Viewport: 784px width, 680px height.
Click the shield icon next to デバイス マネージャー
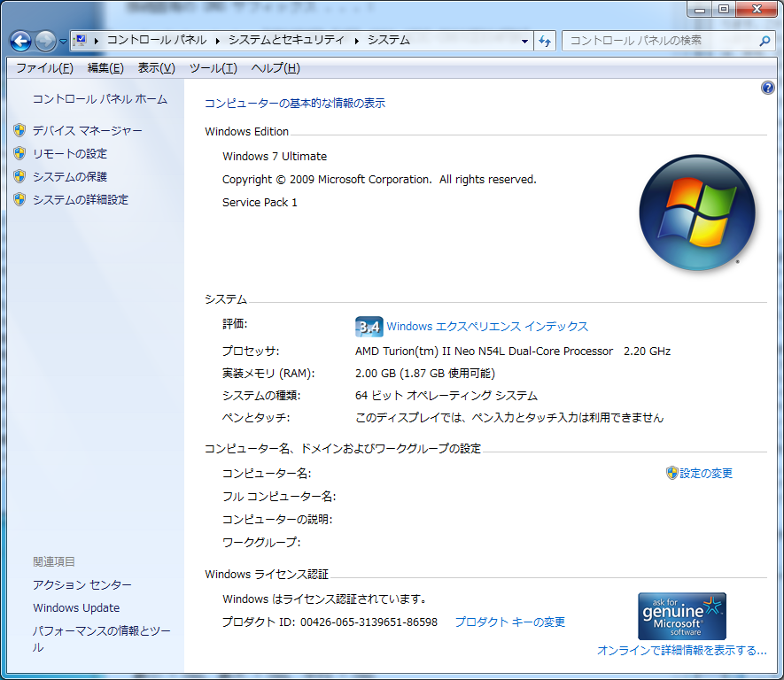click(x=19, y=130)
